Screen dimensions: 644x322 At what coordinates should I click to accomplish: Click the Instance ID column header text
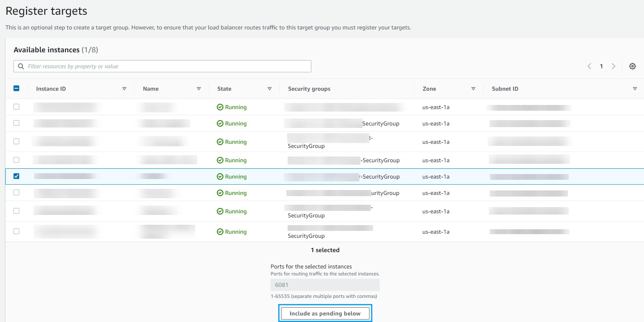[51, 89]
